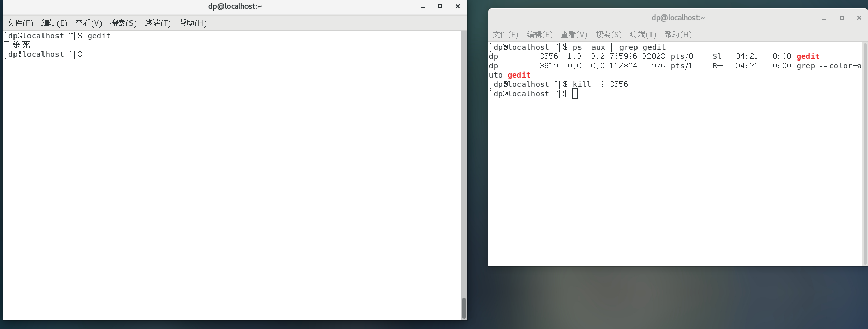
Task: Click 'grep --color=a' text in ps output
Action: [829, 66]
